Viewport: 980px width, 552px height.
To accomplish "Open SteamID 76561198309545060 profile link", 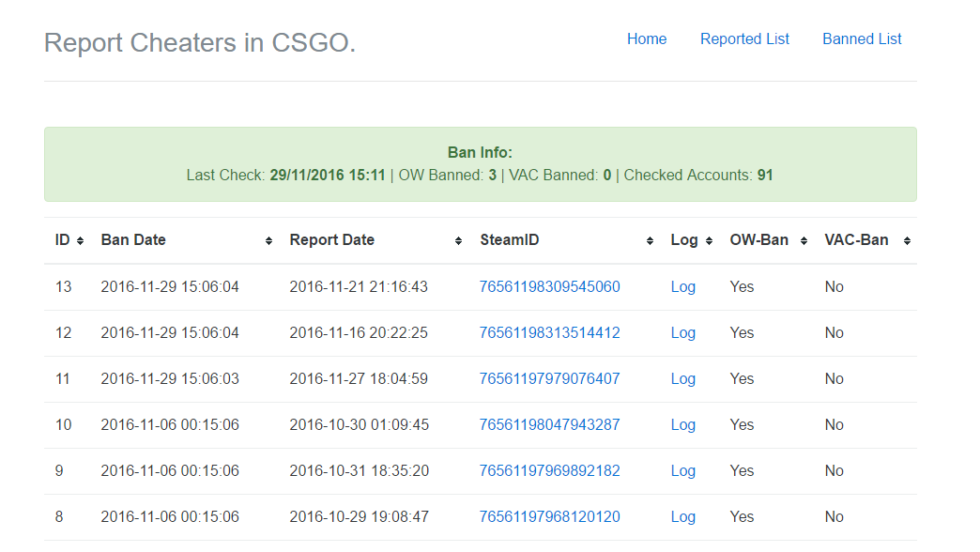I will pyautogui.click(x=549, y=287).
